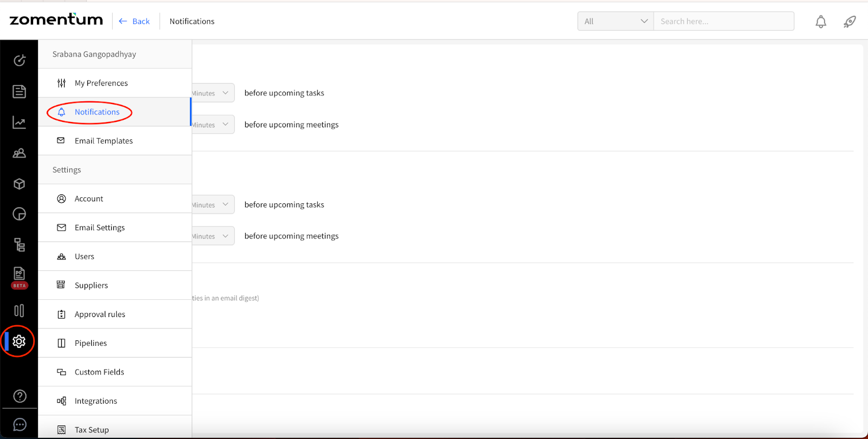Click the columns icon beside Pipelines
This screenshot has width=868, height=439.
[61, 343]
